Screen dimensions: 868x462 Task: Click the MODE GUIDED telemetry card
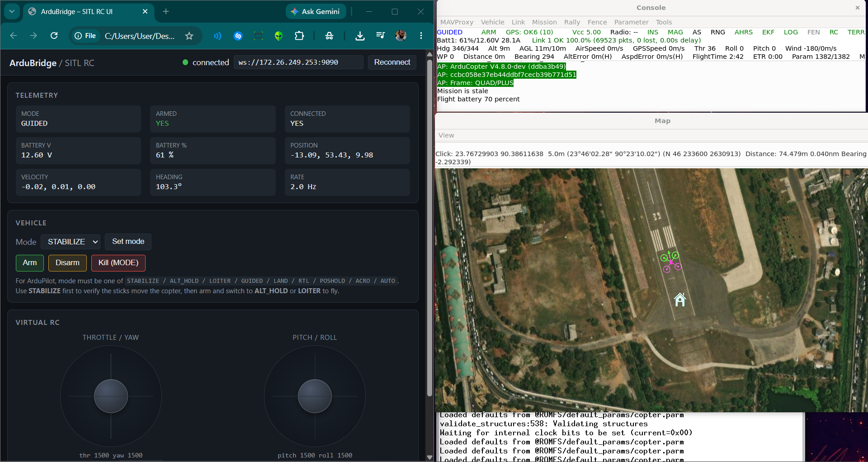click(x=78, y=119)
